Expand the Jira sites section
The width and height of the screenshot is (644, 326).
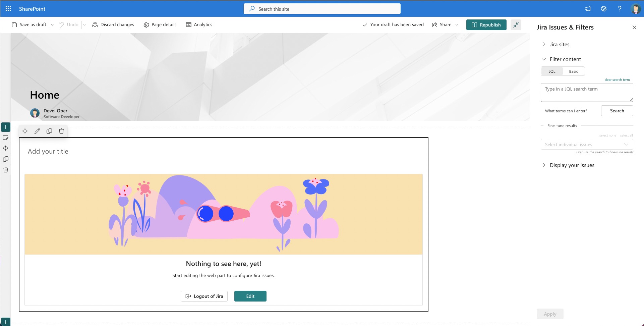tap(559, 45)
